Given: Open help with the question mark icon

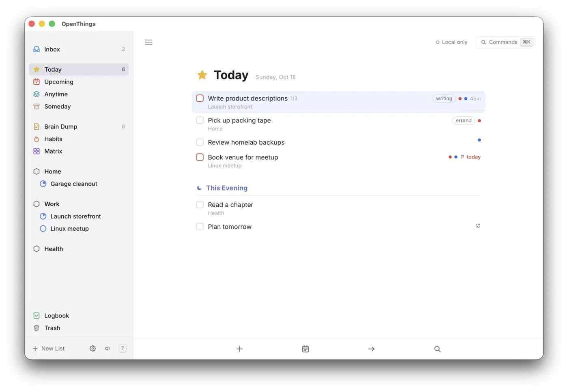Looking at the screenshot, I should (123, 348).
